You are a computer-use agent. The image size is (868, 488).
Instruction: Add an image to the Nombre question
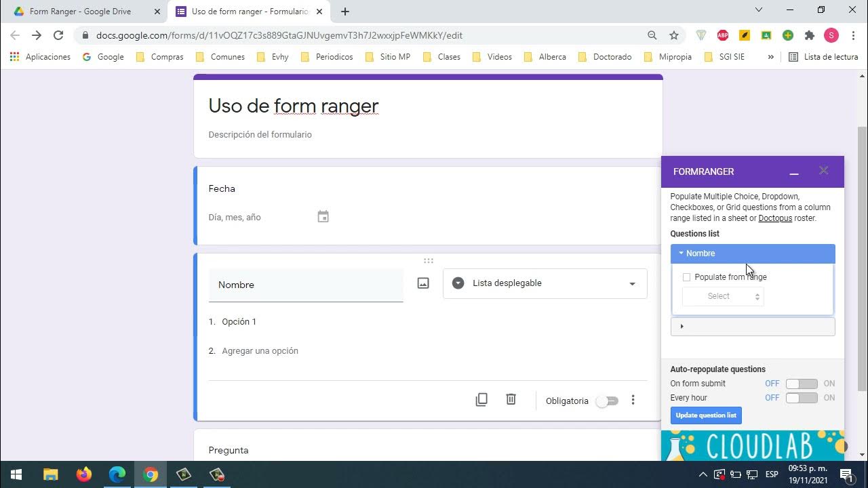tap(423, 283)
